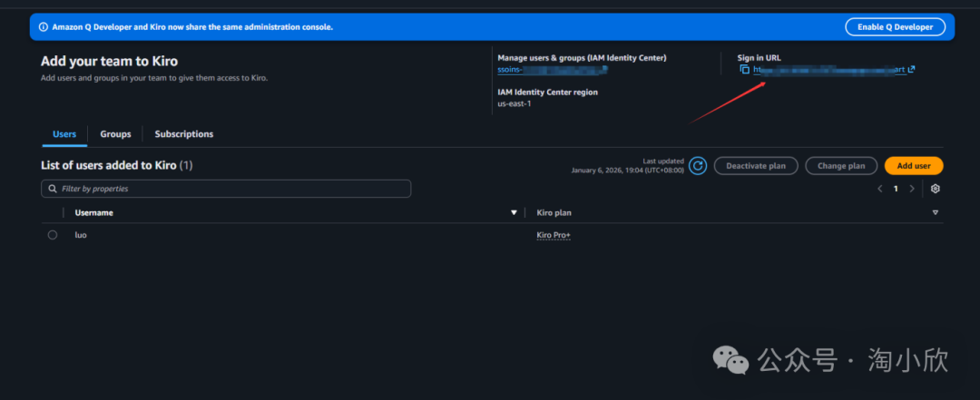Open table preferences gear icon
Screen dimensions: 980x400
936,189
